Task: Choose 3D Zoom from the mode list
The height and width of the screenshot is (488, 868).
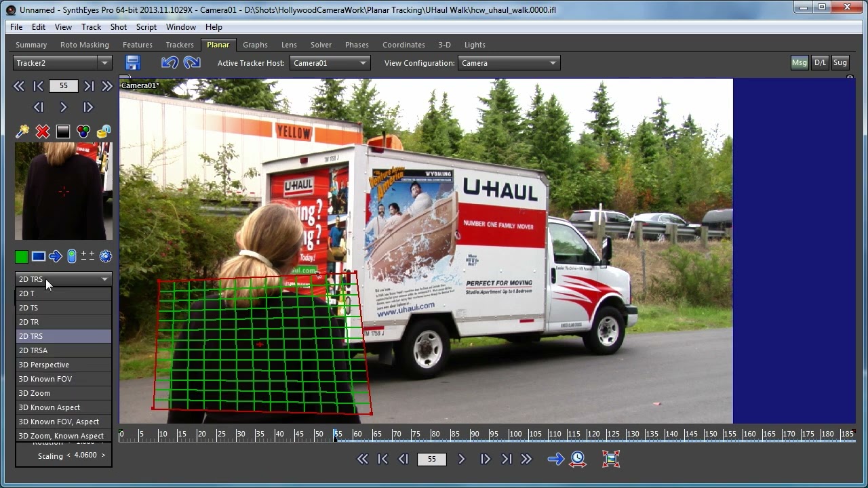Action: 63,393
